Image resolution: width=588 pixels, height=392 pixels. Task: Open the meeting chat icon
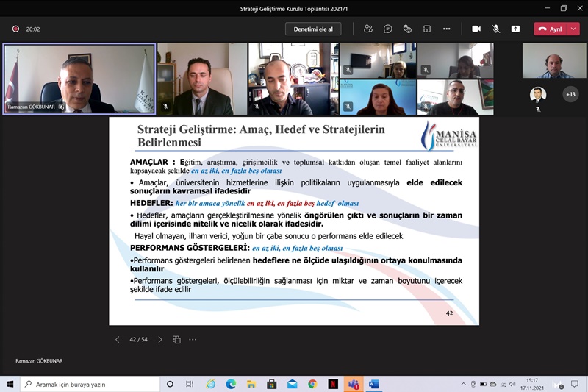coord(388,29)
